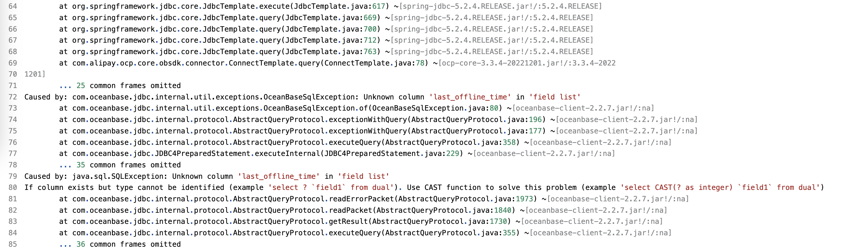Image resolution: width=868 pixels, height=250 pixels.
Task: Click red 'field list' on line 72
Action: point(555,97)
